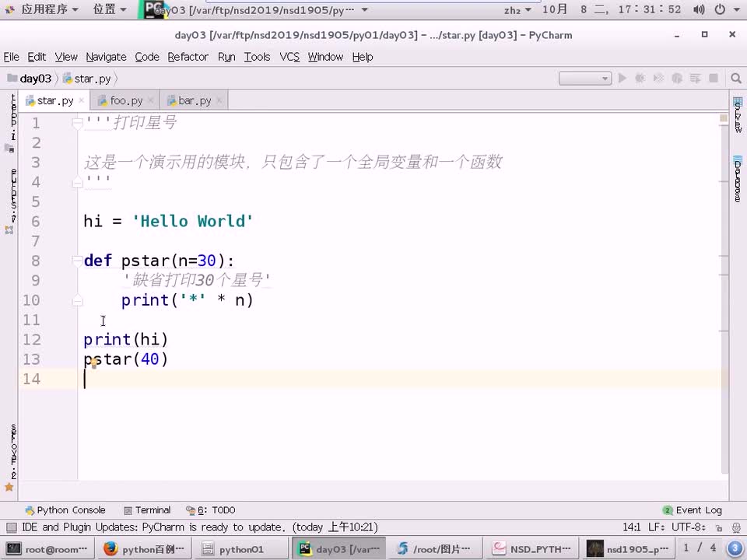Click the inspection indicator above editor scrollbar
This screenshot has height=560, width=747.
(x=724, y=117)
